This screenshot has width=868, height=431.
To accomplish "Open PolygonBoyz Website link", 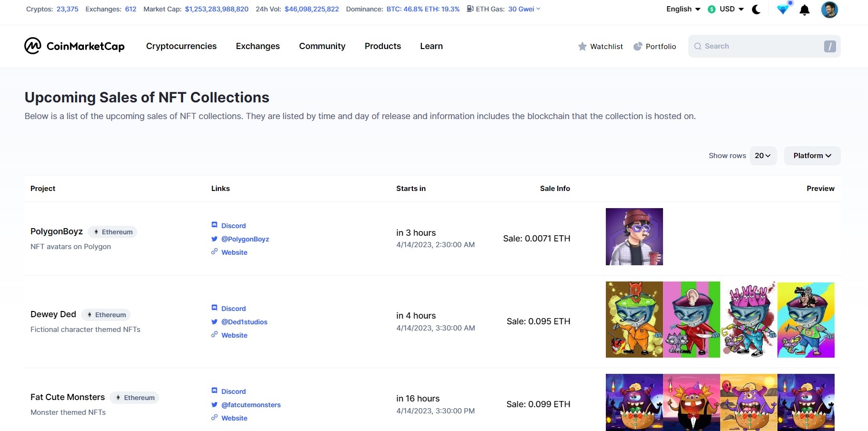I will 234,252.
